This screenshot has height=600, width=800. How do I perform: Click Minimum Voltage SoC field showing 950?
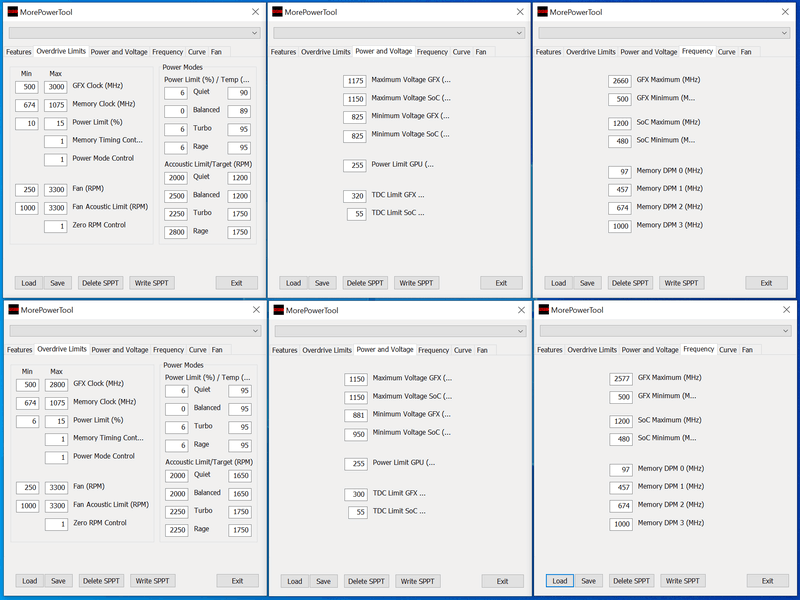tap(356, 434)
